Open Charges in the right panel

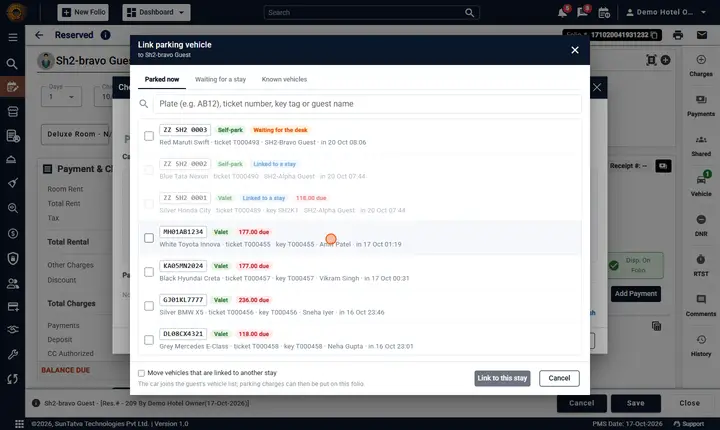click(x=701, y=66)
